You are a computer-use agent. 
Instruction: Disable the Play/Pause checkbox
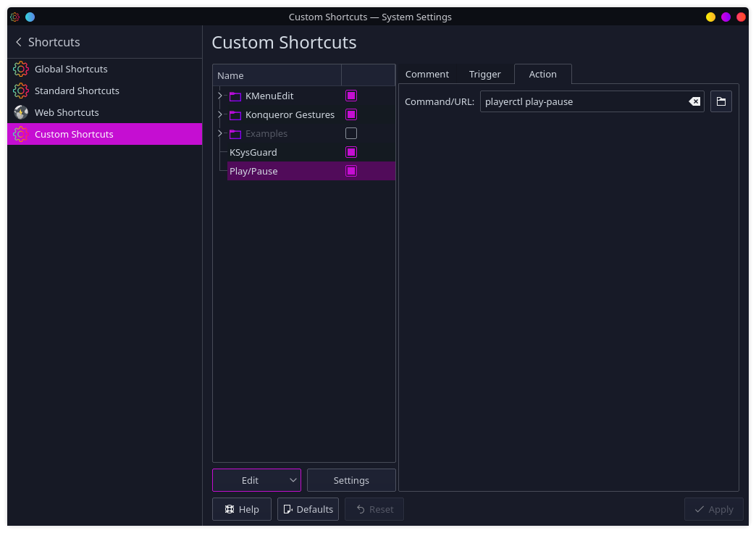[351, 171]
